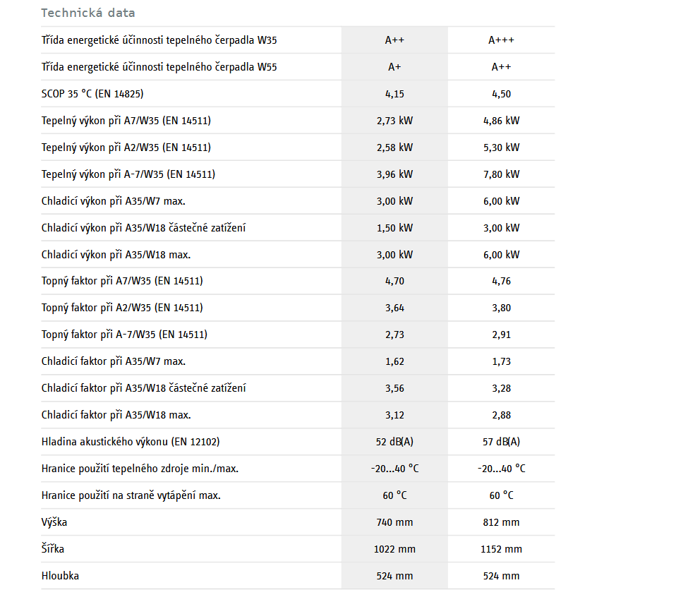Image resolution: width=700 pixels, height=590 pixels.
Task: Click the 4,76 heating factor value
Action: pyautogui.click(x=501, y=281)
